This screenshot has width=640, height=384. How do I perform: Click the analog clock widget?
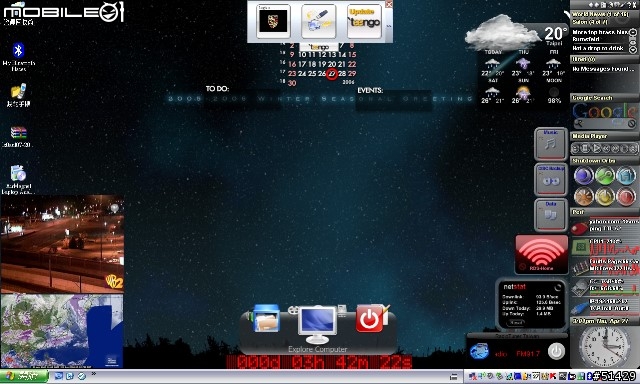tap(604, 347)
